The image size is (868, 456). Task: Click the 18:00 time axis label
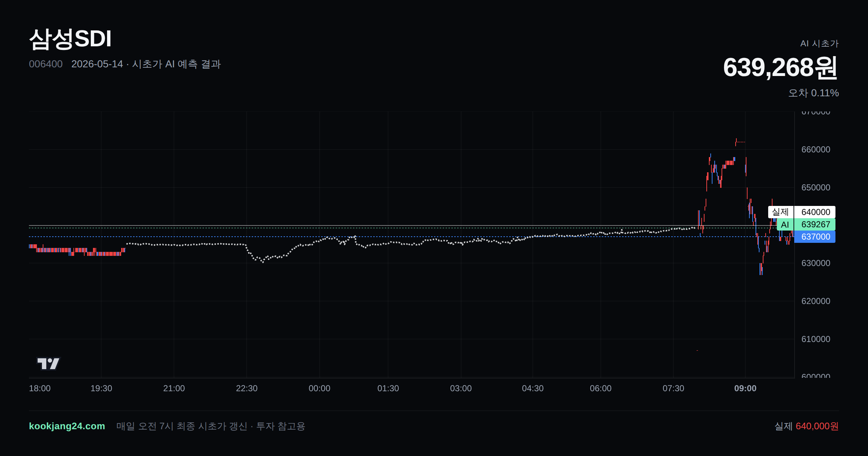[40, 388]
